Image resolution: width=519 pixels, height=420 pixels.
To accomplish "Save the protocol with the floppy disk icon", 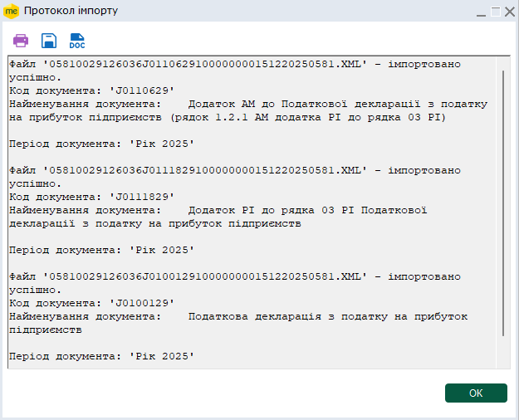I will click(49, 41).
